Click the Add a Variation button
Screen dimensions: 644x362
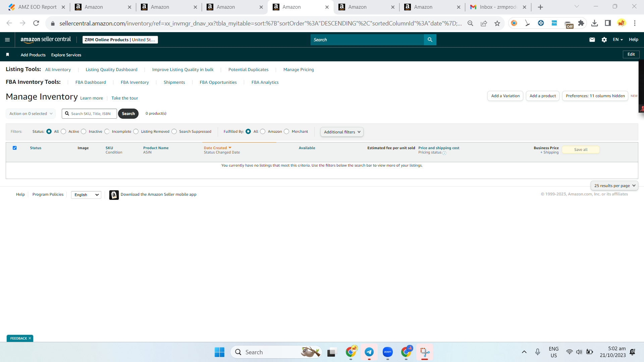(x=505, y=96)
